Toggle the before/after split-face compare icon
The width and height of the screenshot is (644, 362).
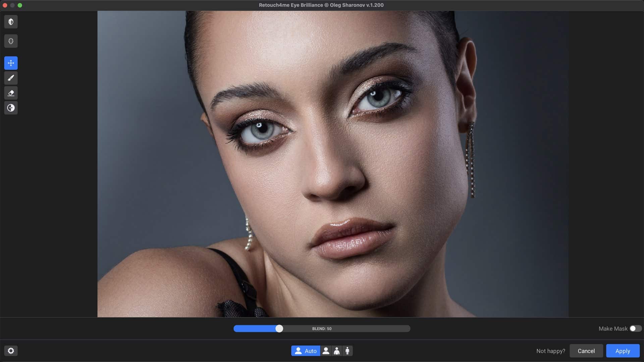(x=11, y=22)
